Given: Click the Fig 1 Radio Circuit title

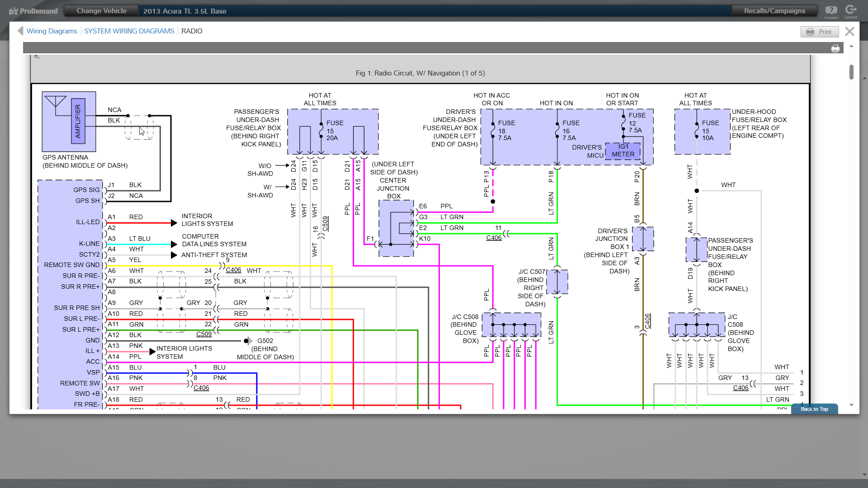Looking at the screenshot, I should point(420,73).
